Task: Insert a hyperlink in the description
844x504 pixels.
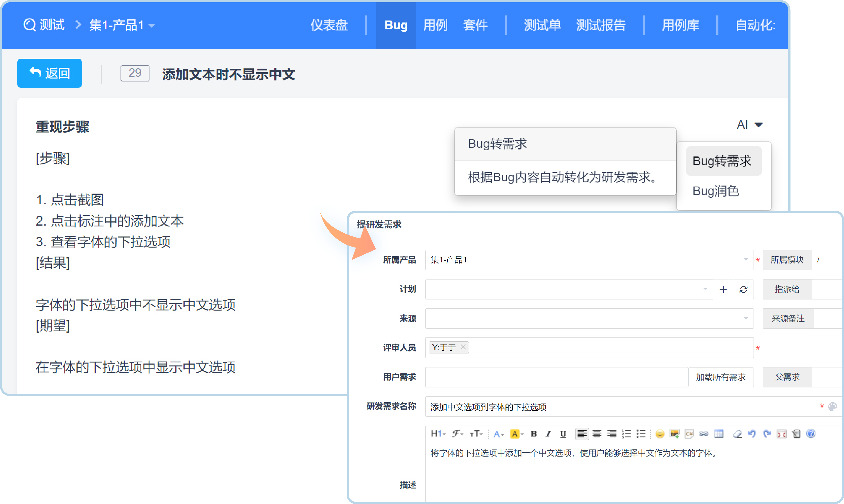Action: pos(704,434)
